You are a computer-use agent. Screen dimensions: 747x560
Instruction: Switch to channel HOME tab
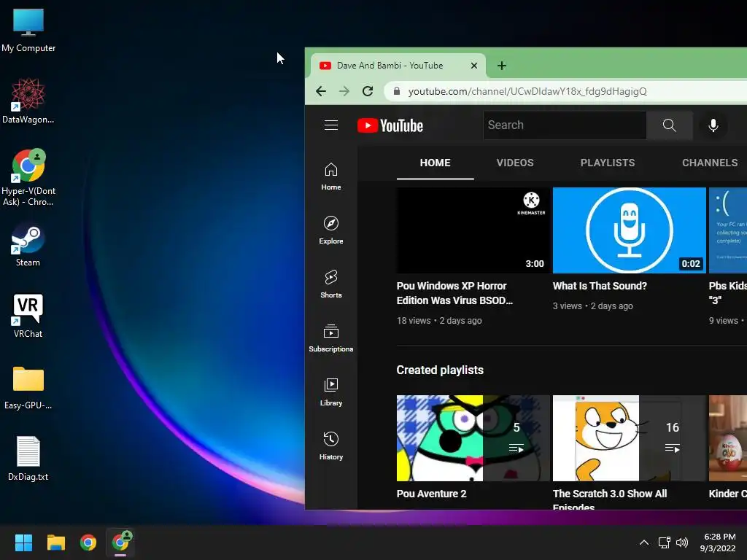point(435,163)
